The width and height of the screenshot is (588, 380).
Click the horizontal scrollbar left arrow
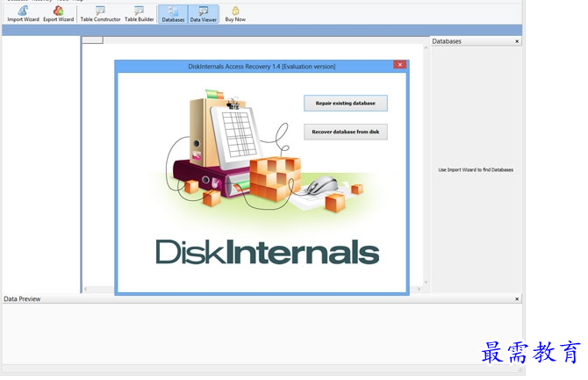(86, 289)
